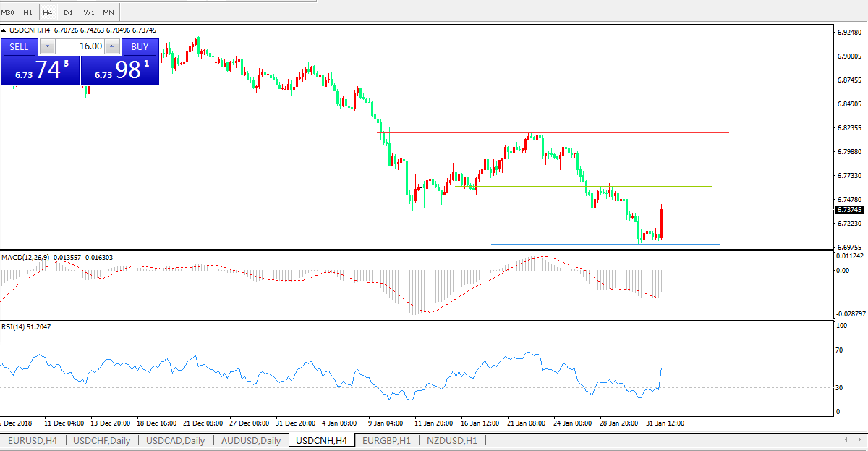Switch to the USDCAD,Daily chart tab
This screenshot has width=868, height=451.
pos(175,440)
